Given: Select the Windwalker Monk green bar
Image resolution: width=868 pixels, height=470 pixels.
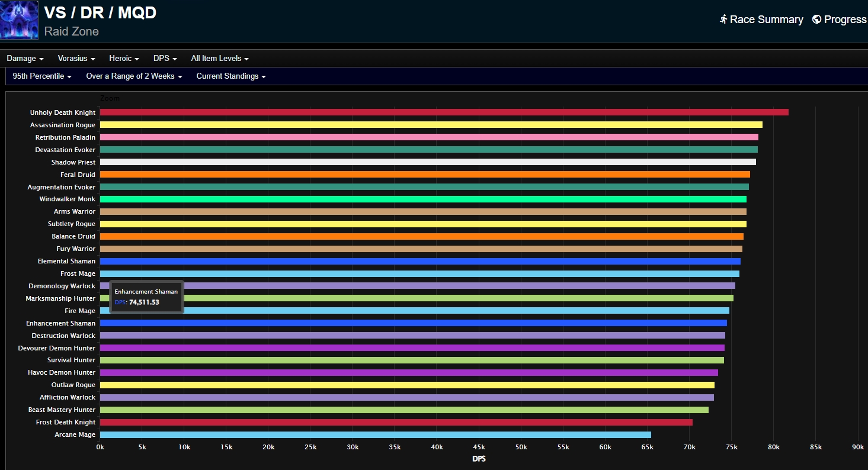Looking at the screenshot, I should (423, 199).
